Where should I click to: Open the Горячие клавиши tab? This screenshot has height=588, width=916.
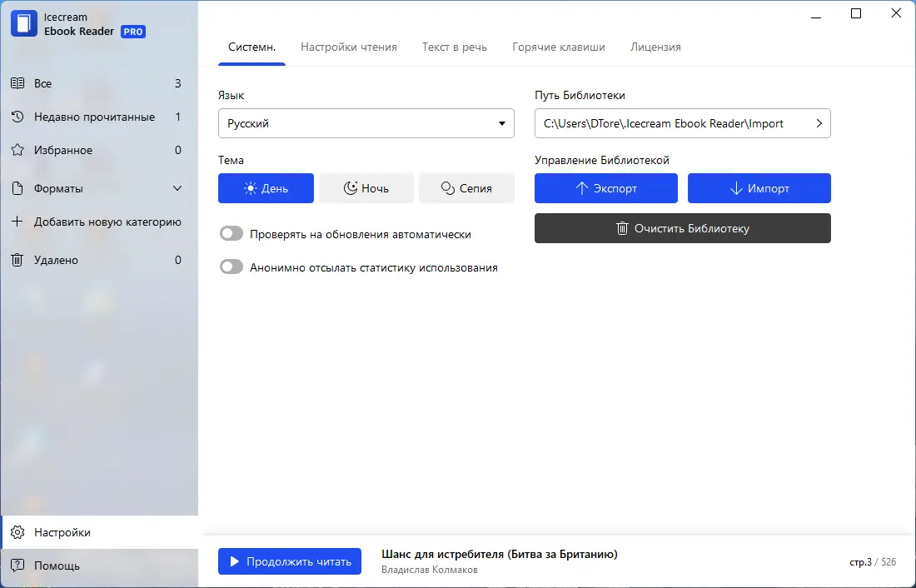coord(559,47)
